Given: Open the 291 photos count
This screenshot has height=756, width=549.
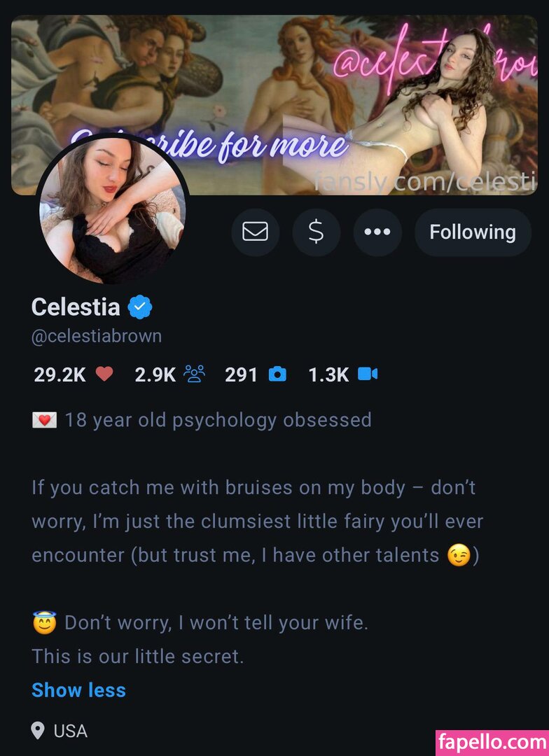Looking at the screenshot, I should tap(242, 375).
